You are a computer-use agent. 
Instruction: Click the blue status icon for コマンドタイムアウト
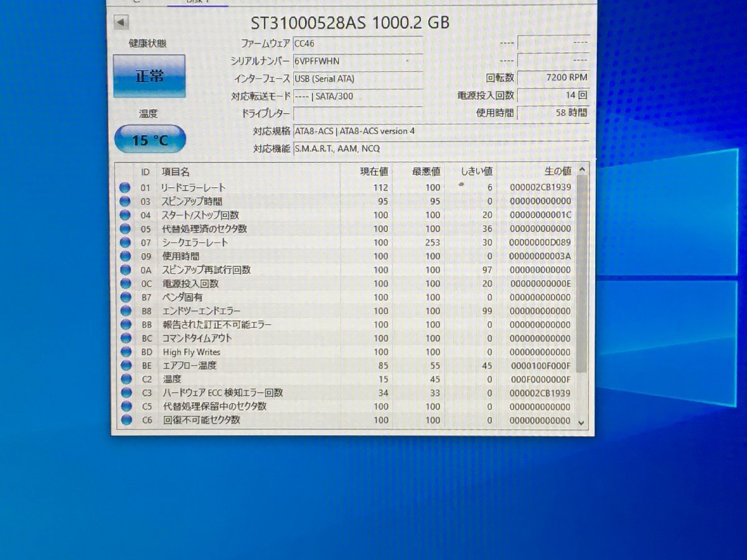(125, 338)
